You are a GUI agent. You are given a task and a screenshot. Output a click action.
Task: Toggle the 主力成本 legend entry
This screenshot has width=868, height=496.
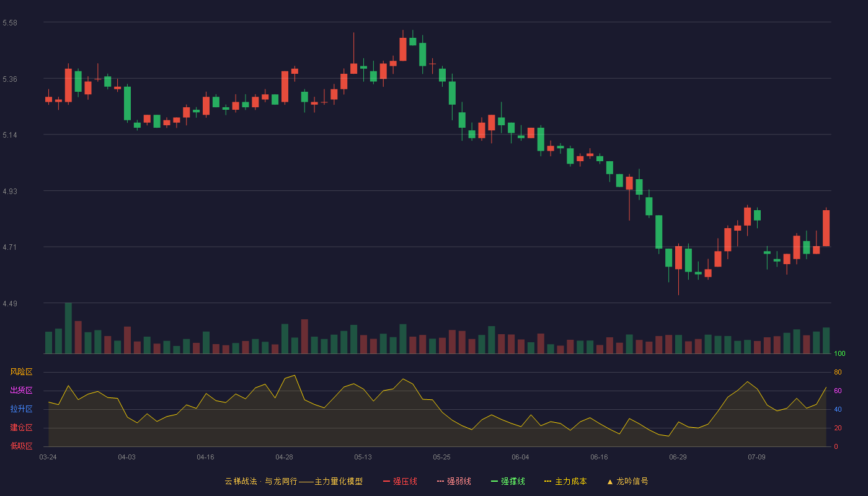coord(565,481)
